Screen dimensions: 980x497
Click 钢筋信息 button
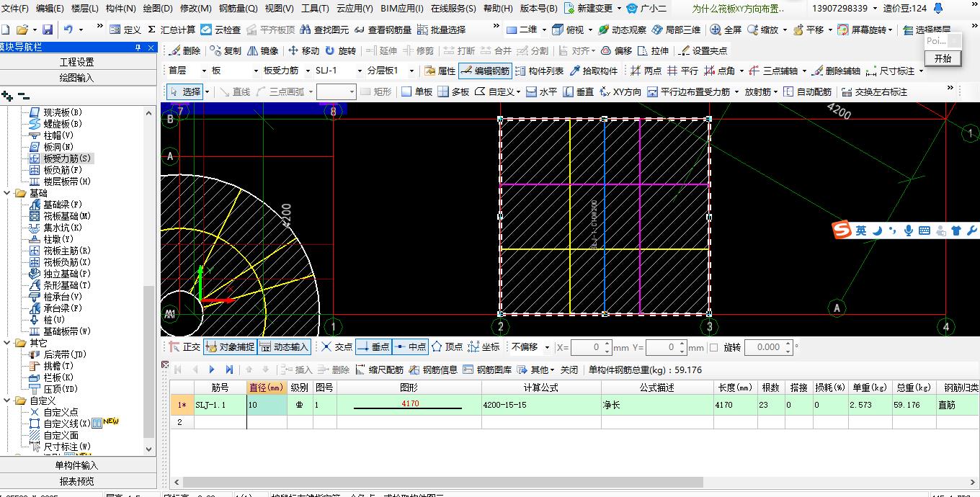point(433,370)
